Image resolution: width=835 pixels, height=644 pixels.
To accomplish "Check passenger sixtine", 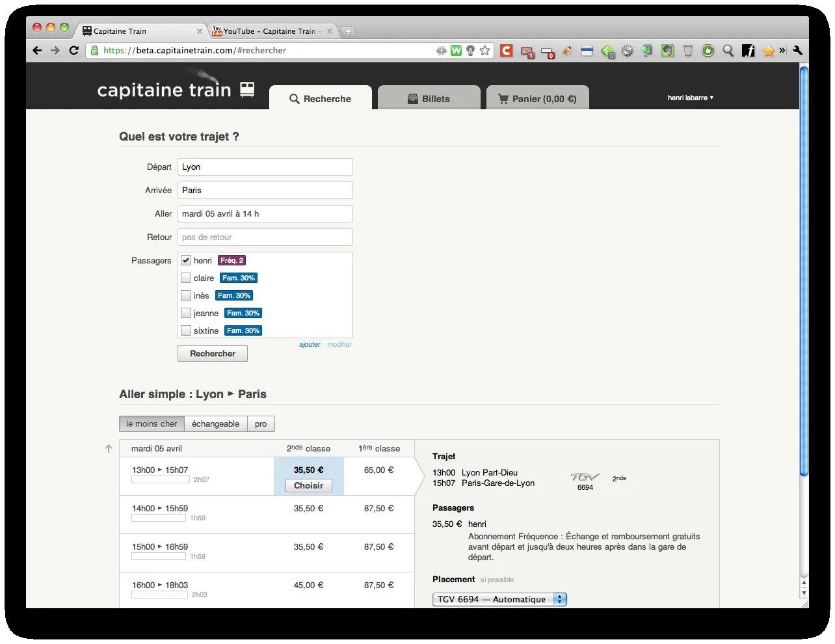I will tap(186, 330).
